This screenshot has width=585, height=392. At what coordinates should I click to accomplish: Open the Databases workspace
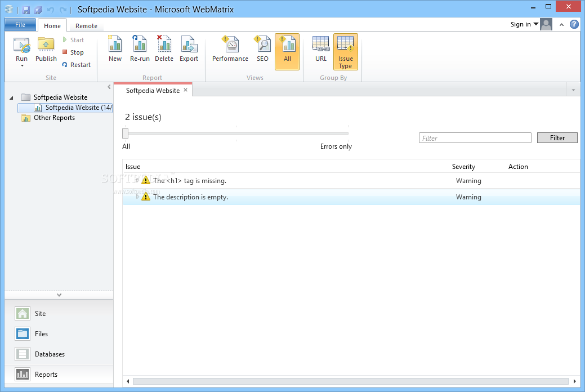59,354
